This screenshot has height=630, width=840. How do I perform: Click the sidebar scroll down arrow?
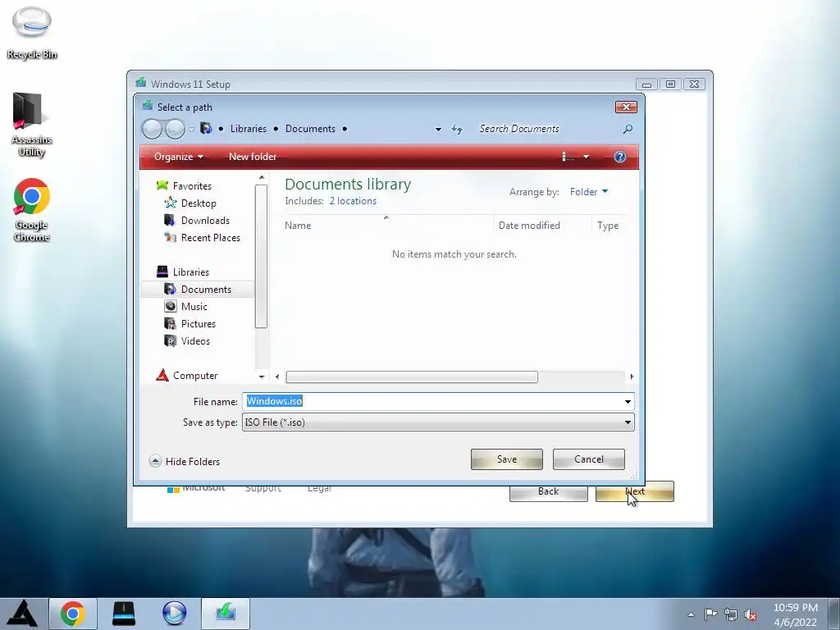(x=262, y=377)
